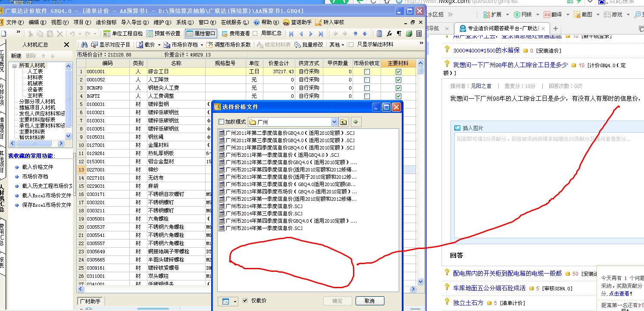The width and height of the screenshot is (644, 311).
Task: Toggle 主要材料 for 人工降效 row
Action: pos(398,80)
